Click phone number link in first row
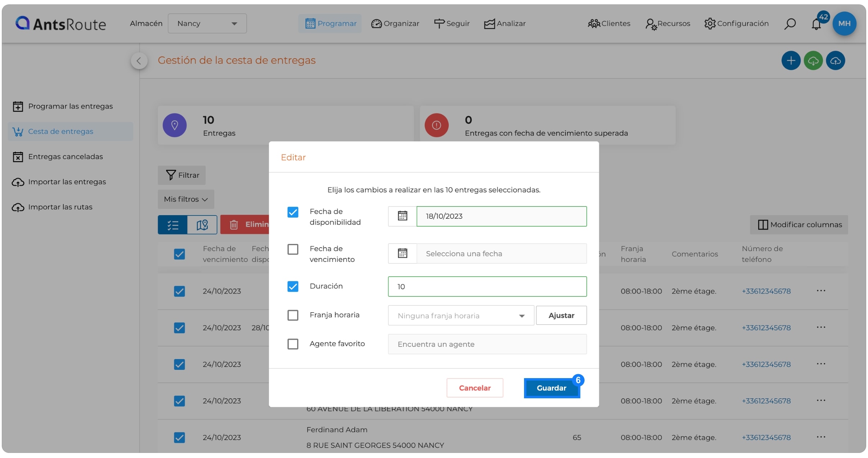The height and width of the screenshot is (458, 868). pos(766,291)
